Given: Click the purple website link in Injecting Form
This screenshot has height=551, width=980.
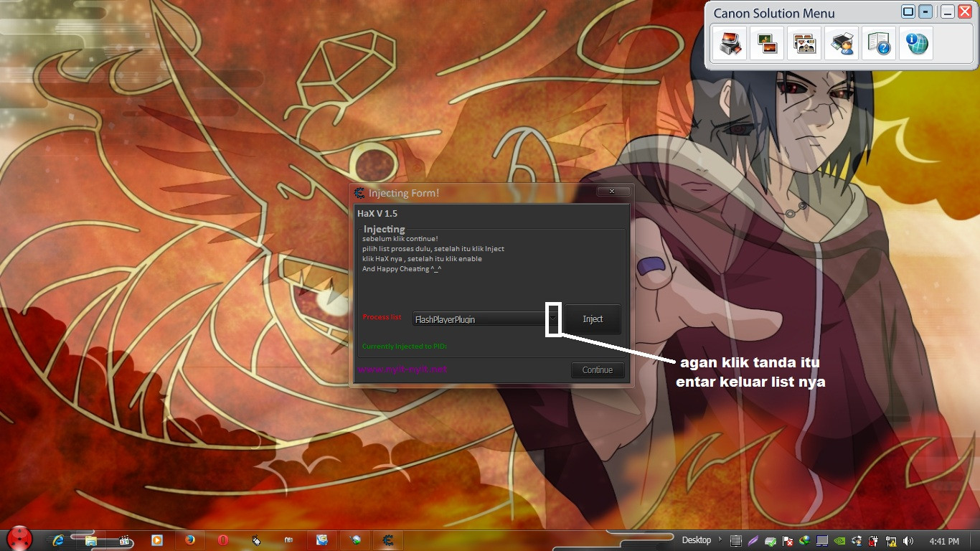Looking at the screenshot, I should pyautogui.click(x=402, y=369).
